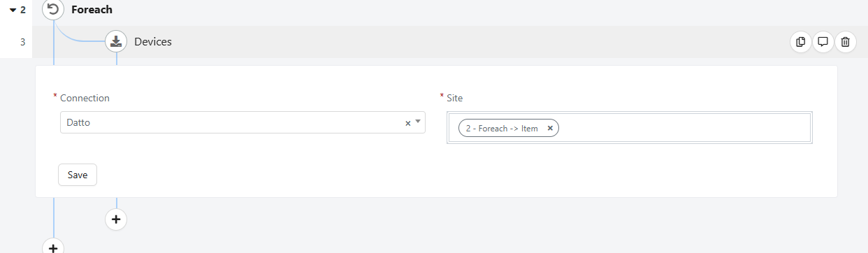
Task: Open the Connection dropdown showing Datto
Action: (243, 122)
